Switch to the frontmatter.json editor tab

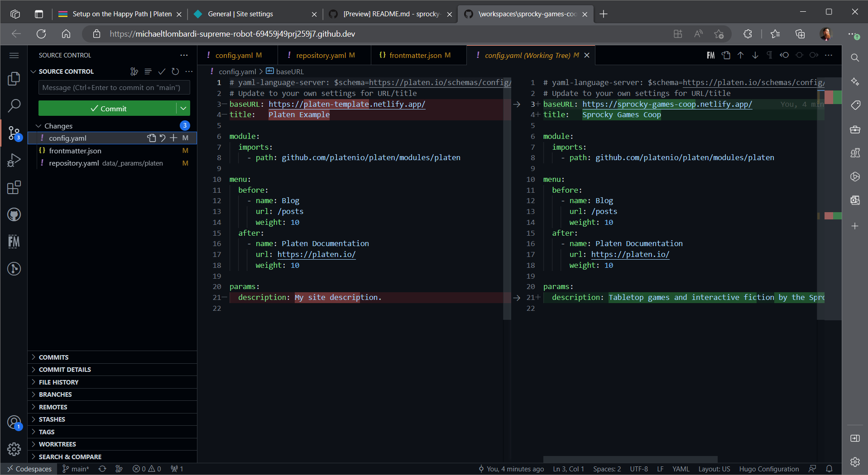pos(415,55)
